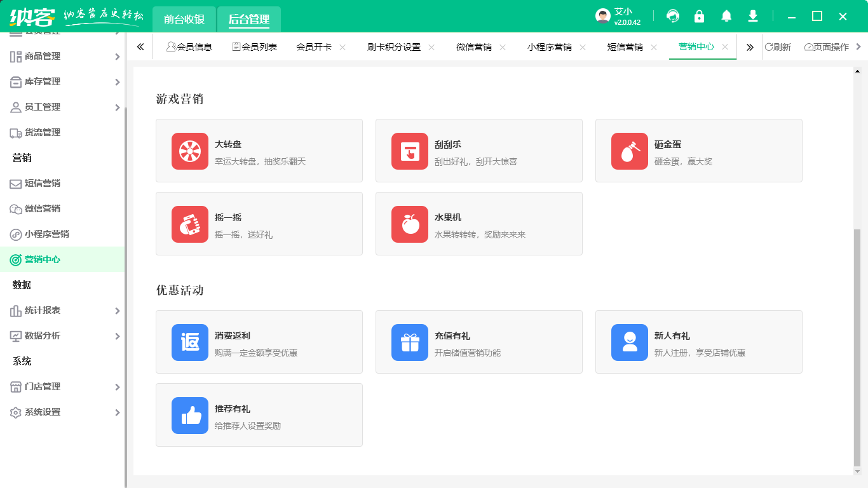
Task: Open the 推荐有礼 thumbs-up icon
Action: pos(189,416)
